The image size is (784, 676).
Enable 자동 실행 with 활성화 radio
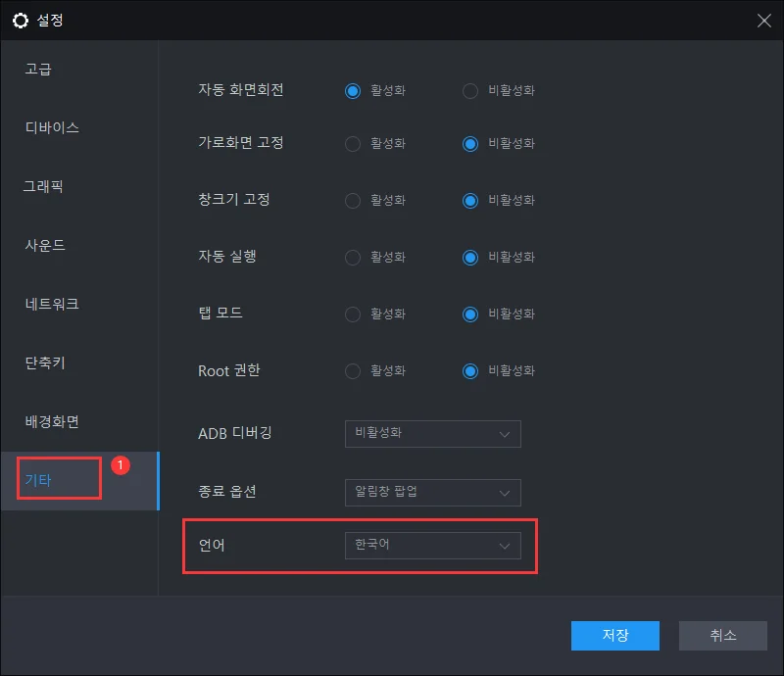[353, 258]
